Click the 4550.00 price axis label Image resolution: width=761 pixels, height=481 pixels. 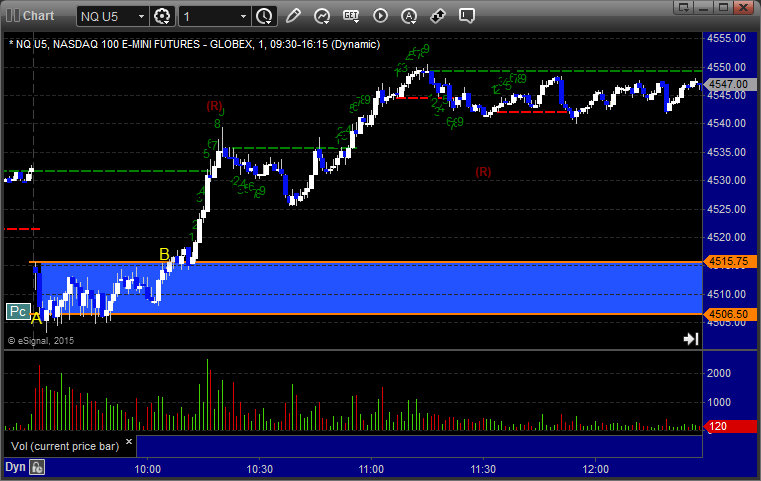tap(727, 67)
